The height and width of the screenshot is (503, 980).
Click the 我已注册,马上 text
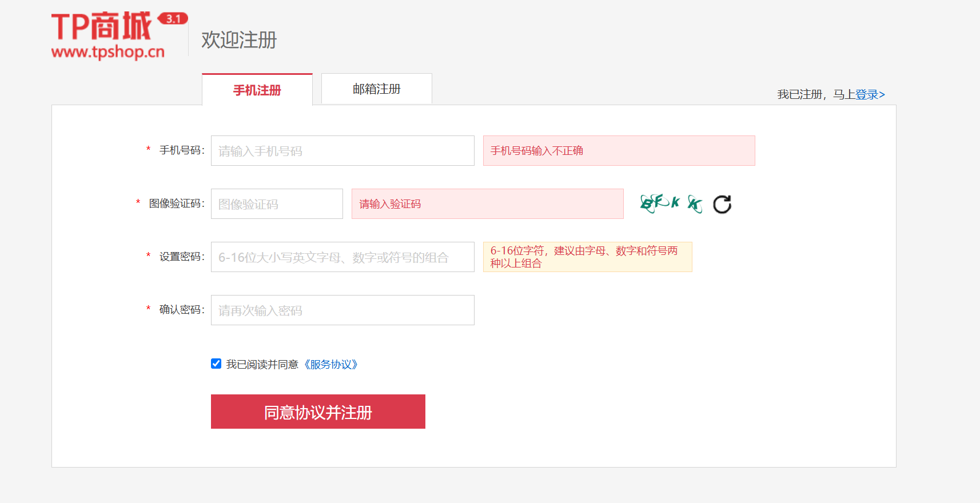point(816,94)
